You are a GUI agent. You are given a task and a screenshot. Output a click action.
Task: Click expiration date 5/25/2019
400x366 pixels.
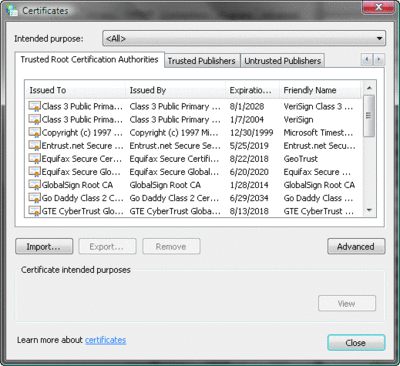pyautogui.click(x=249, y=146)
